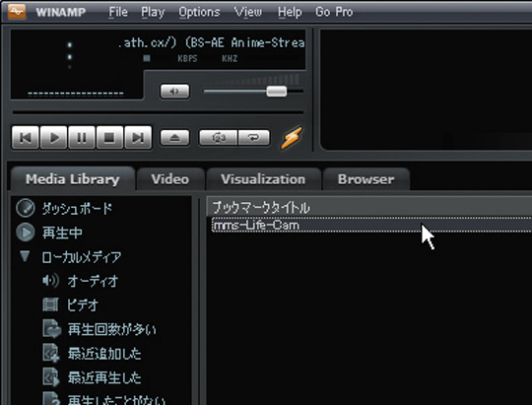Click the Eject open-file button

[x=174, y=138]
